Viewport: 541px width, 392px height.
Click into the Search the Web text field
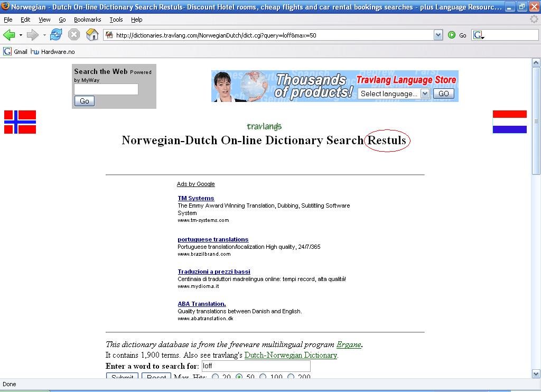106,89
